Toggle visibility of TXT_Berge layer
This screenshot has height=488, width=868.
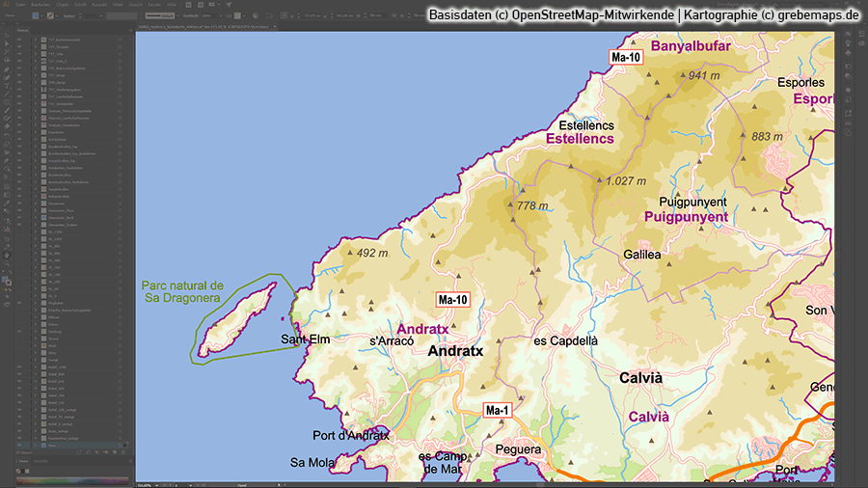point(21,76)
